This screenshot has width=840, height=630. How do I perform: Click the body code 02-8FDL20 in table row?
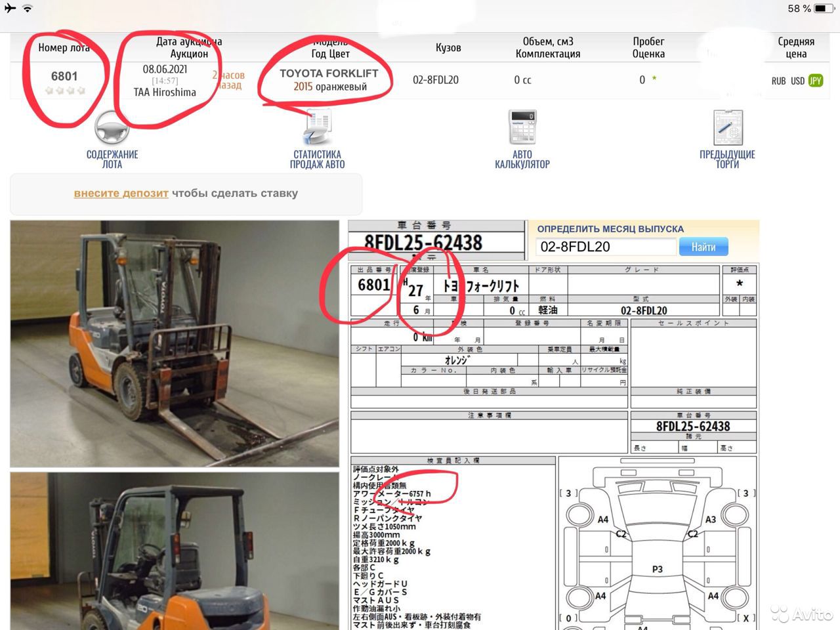(x=436, y=79)
